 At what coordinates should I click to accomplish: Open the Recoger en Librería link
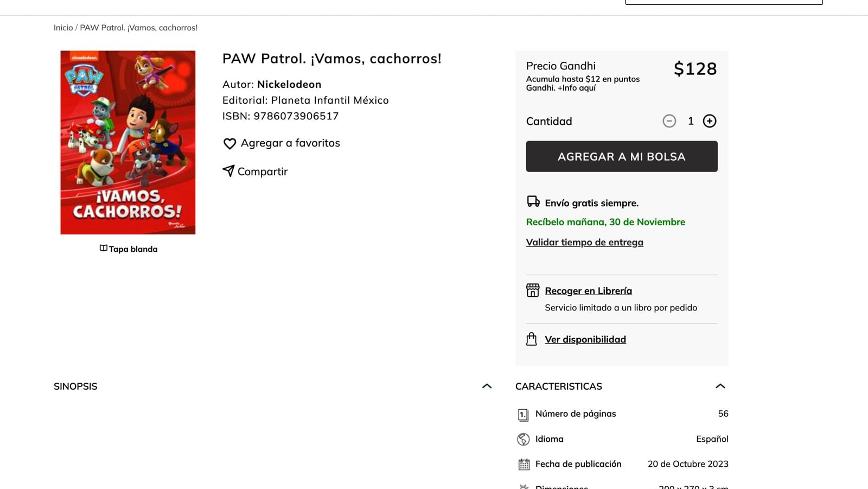click(x=588, y=291)
